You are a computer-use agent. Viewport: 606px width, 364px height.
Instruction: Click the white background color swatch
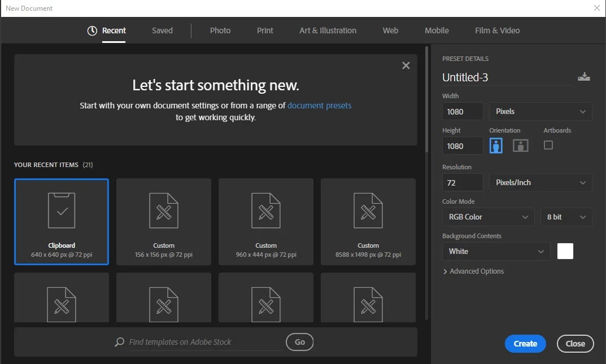tap(565, 251)
